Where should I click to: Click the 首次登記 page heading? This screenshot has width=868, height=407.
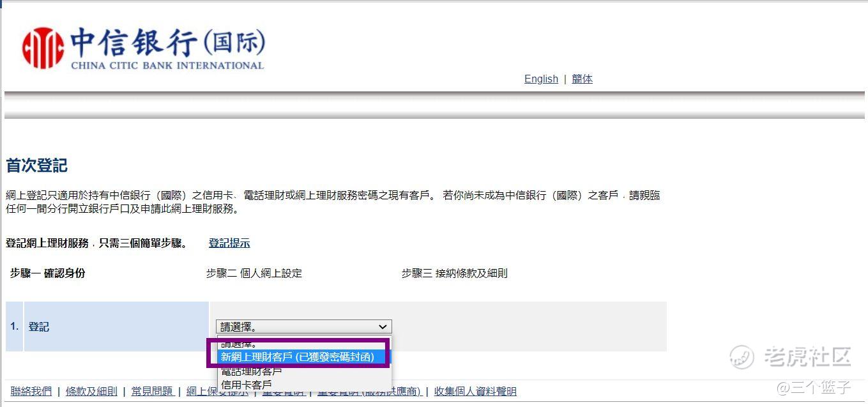(x=36, y=165)
